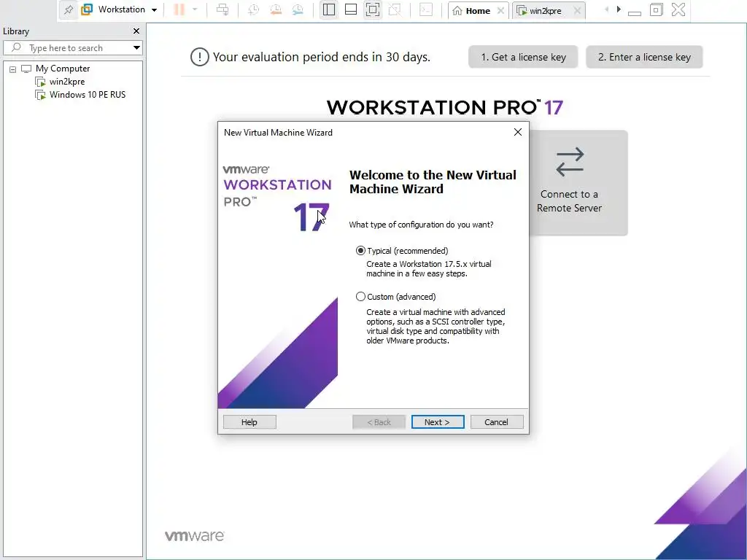
Task: Click the wizard Next button
Action: (x=438, y=422)
